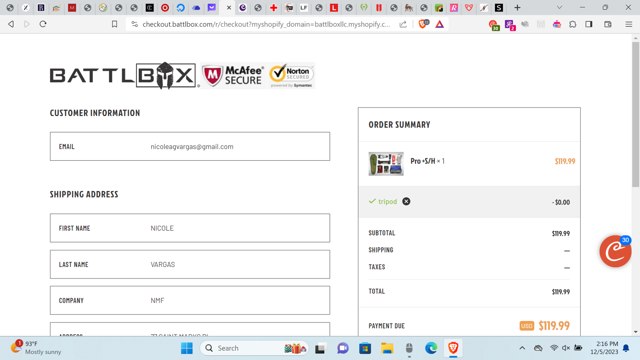
Task: Open File Explorer from the taskbar
Action: (x=387, y=348)
